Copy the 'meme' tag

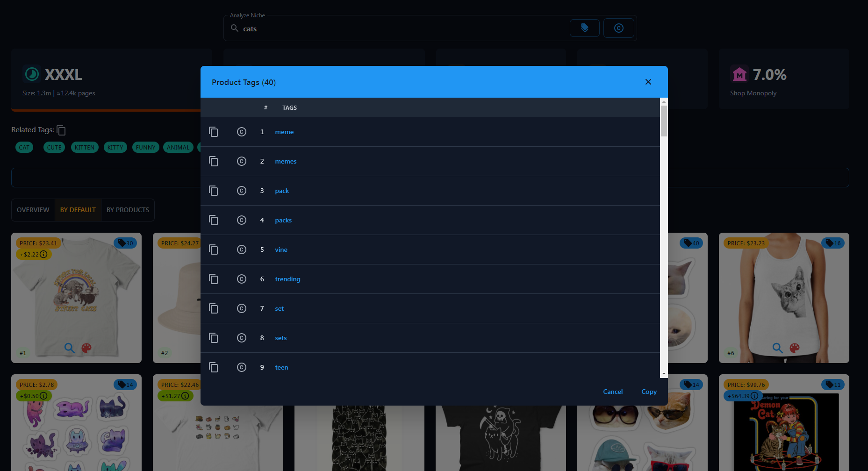(214, 132)
